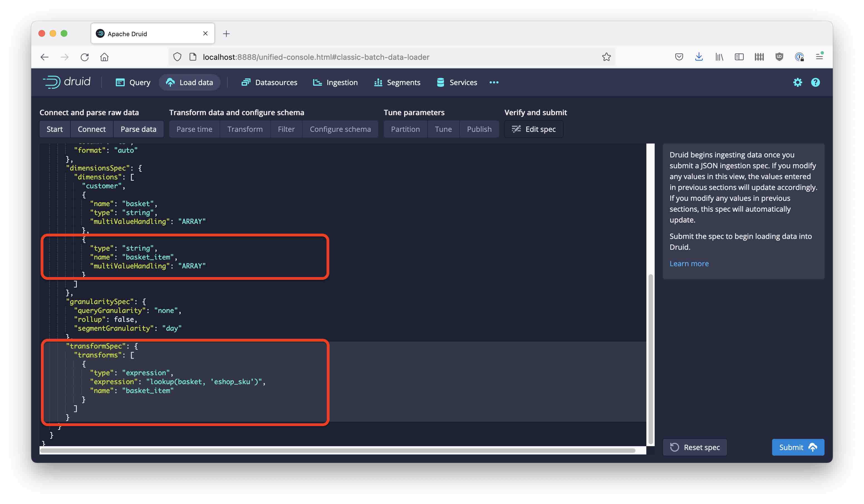Open the browser downloads menu

699,56
